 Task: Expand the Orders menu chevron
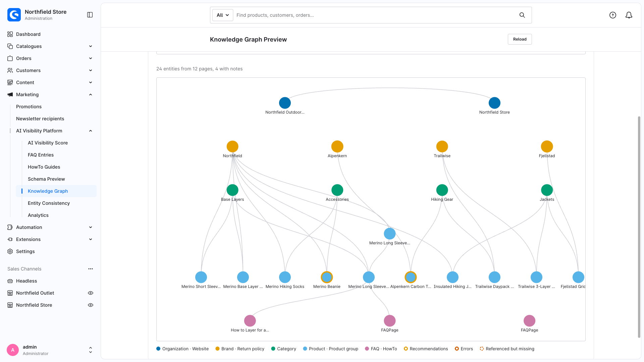(91, 58)
